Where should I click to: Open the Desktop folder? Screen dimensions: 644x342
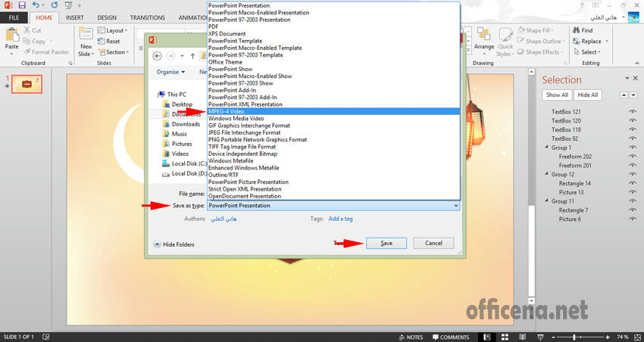(177, 104)
